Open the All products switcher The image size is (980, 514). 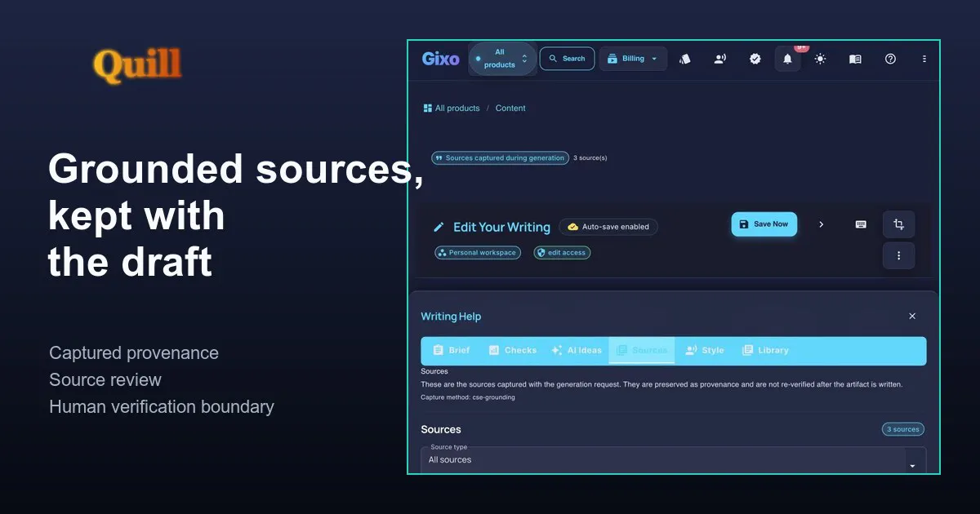pos(502,59)
